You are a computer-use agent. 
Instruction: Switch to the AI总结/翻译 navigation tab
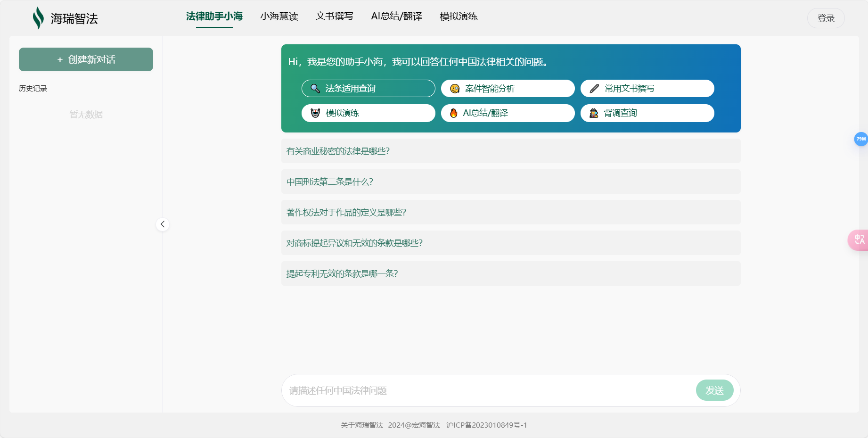(396, 17)
